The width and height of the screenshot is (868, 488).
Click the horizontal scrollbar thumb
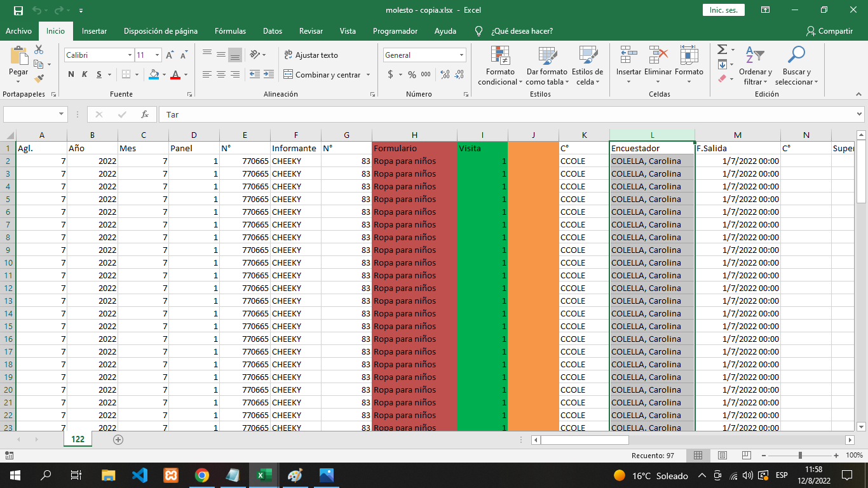click(x=585, y=440)
